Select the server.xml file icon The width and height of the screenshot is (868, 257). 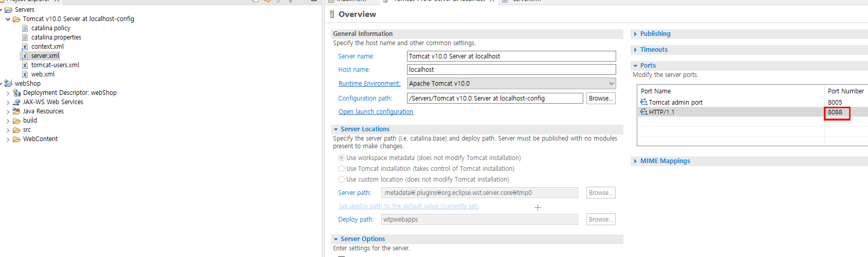click(25, 56)
